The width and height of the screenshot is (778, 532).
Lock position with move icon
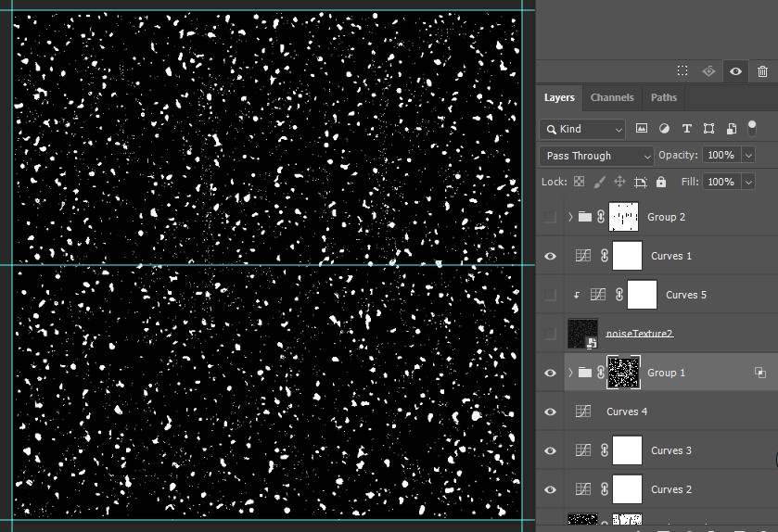tap(620, 183)
